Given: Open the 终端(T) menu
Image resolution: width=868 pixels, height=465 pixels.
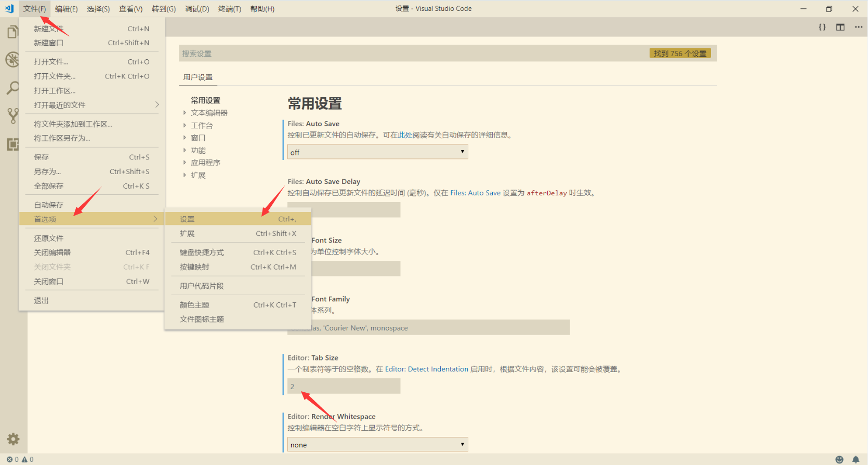Looking at the screenshot, I should tap(230, 9).
